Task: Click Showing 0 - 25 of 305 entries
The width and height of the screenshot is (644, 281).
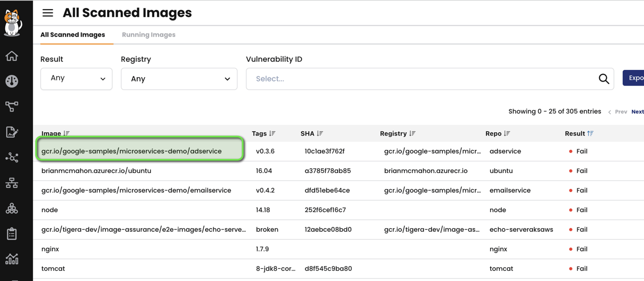Action: pos(554,112)
